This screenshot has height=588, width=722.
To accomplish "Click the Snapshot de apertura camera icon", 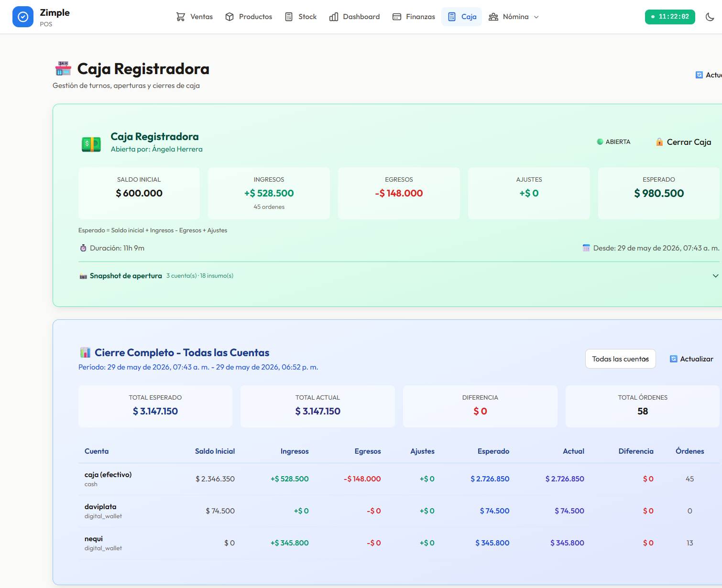I will [83, 276].
